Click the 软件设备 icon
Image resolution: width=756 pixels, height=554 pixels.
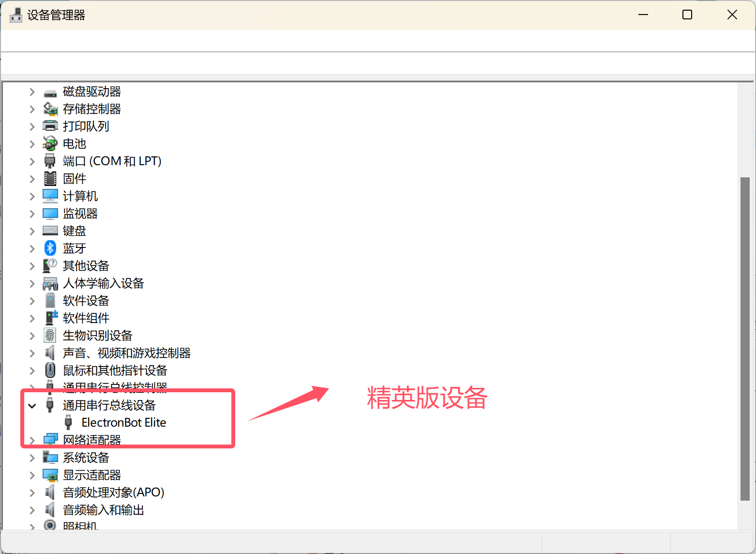click(x=50, y=301)
